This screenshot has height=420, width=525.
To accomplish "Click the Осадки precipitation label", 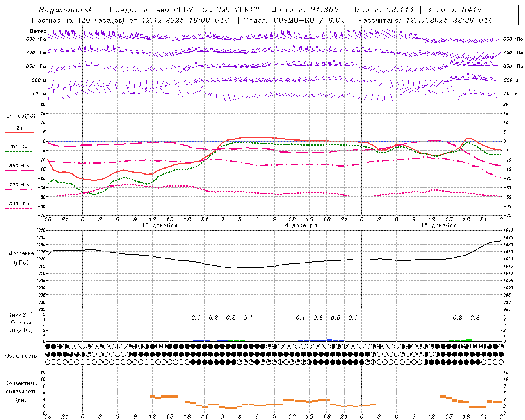I will click(21, 322).
